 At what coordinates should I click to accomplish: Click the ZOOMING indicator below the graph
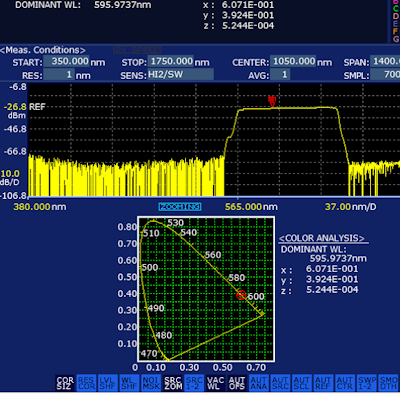(180, 207)
